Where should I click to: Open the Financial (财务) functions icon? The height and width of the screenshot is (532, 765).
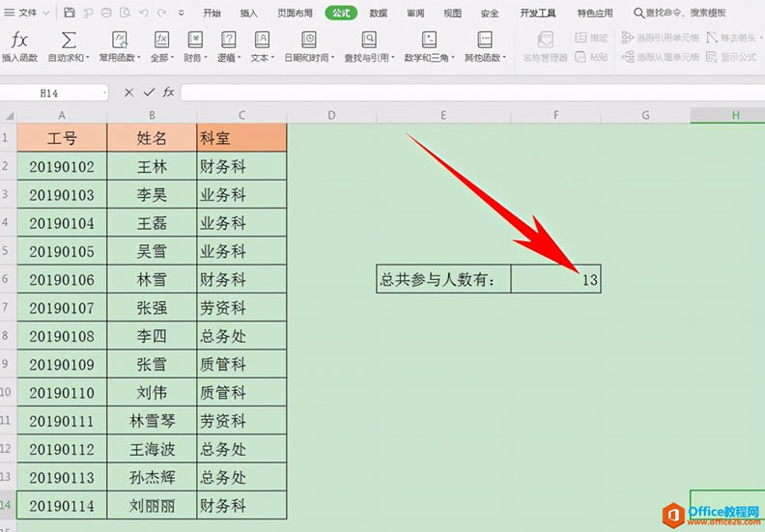(x=195, y=40)
